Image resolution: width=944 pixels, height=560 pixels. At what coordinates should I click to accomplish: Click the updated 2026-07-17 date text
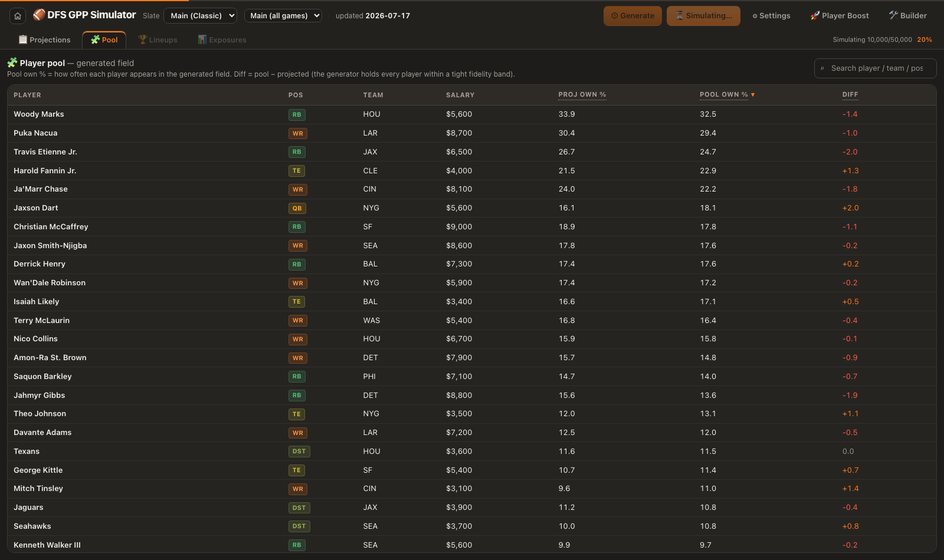point(373,16)
